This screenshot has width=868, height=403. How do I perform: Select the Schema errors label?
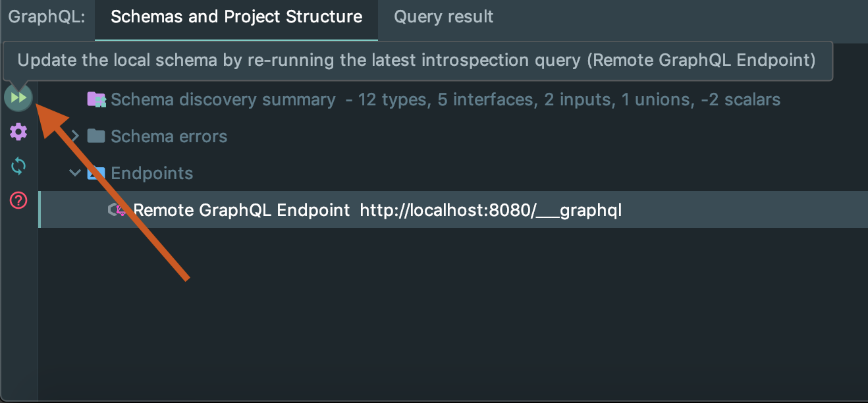(x=169, y=137)
